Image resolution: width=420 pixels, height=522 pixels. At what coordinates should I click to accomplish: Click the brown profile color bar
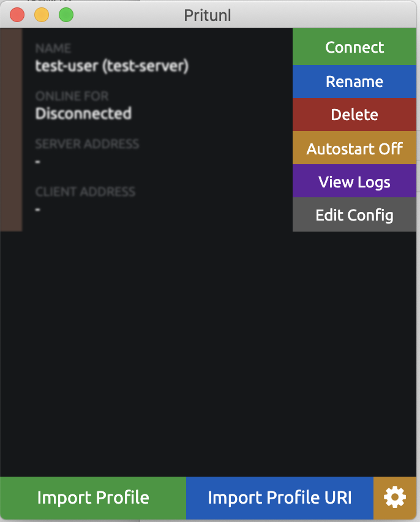point(11,130)
